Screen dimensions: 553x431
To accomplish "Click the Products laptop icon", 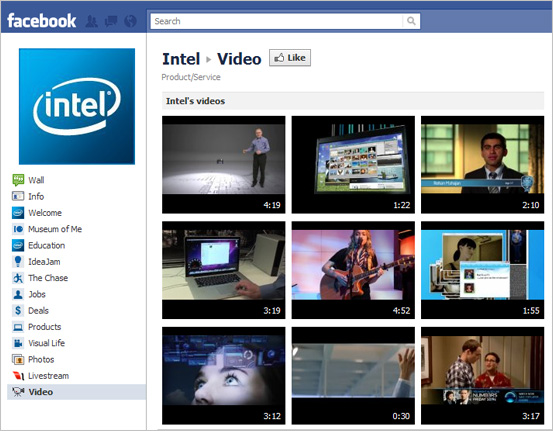I will tap(18, 327).
